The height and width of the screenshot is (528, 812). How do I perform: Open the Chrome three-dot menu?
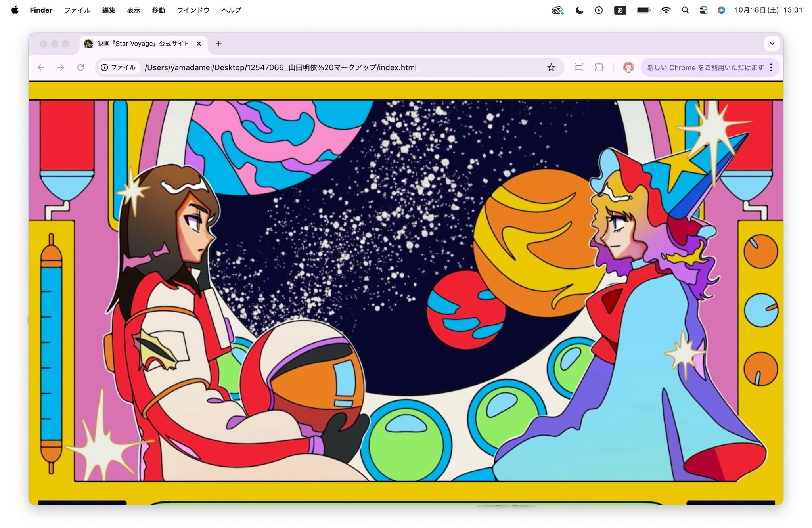pyautogui.click(x=771, y=67)
